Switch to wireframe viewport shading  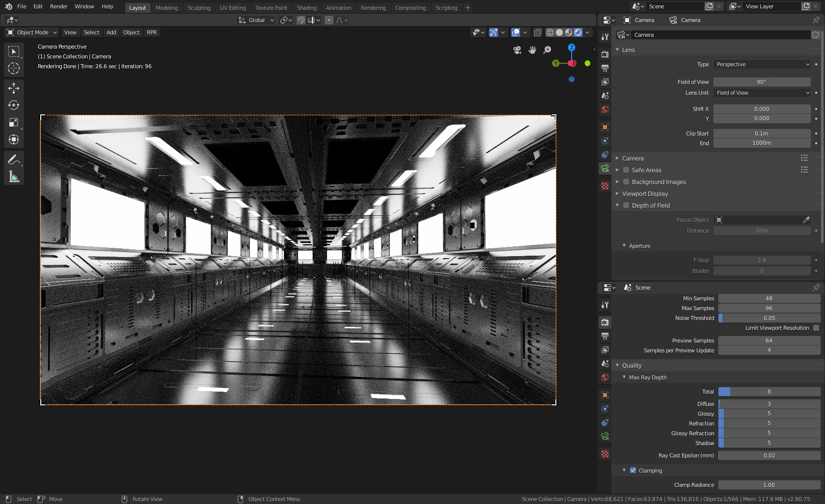pos(550,32)
